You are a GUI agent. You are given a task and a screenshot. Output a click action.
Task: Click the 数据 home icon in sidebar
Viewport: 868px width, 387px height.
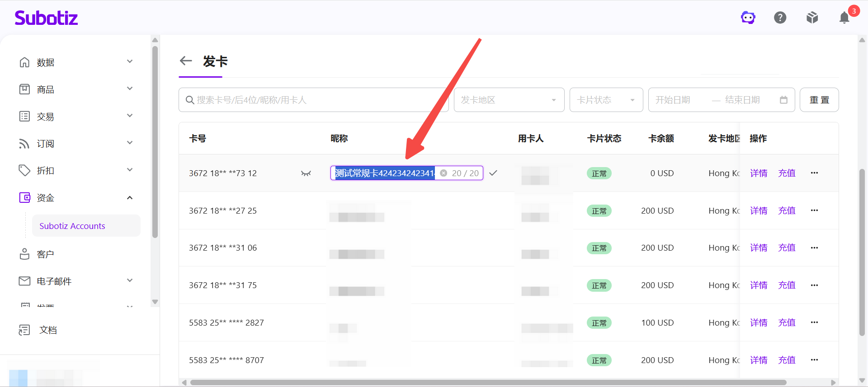(24, 62)
